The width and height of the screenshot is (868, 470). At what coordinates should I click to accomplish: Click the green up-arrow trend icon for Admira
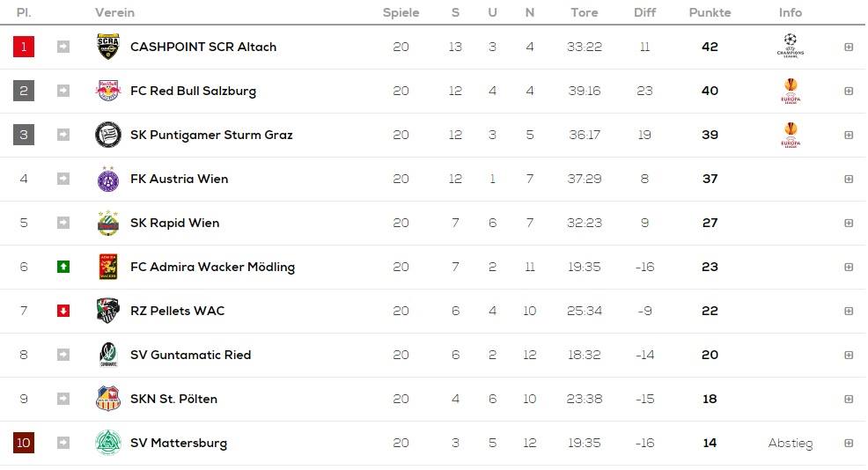63,267
